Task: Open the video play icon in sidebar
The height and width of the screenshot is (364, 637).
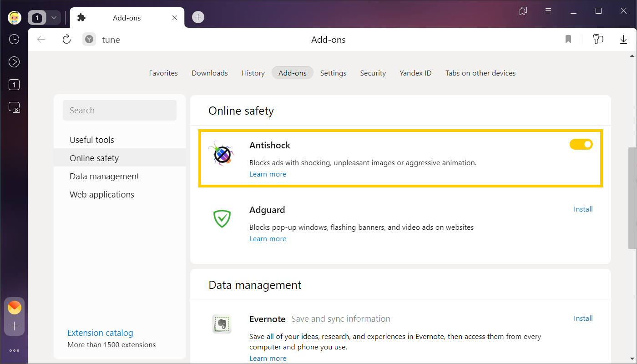Action: point(14,62)
